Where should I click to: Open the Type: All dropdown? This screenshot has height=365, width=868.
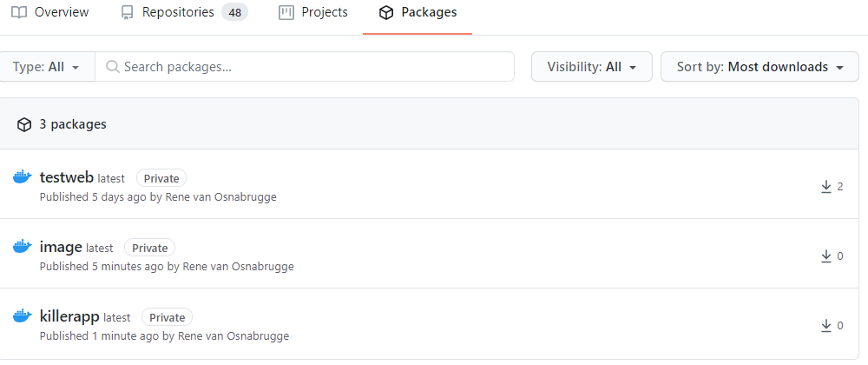point(47,67)
